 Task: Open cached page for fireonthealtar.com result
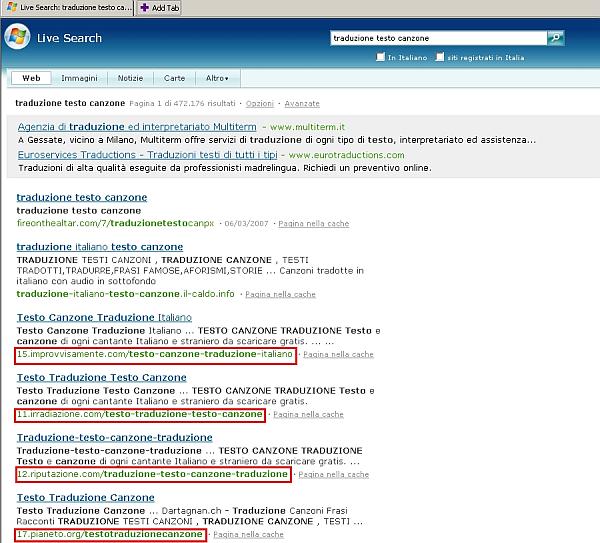[314, 223]
